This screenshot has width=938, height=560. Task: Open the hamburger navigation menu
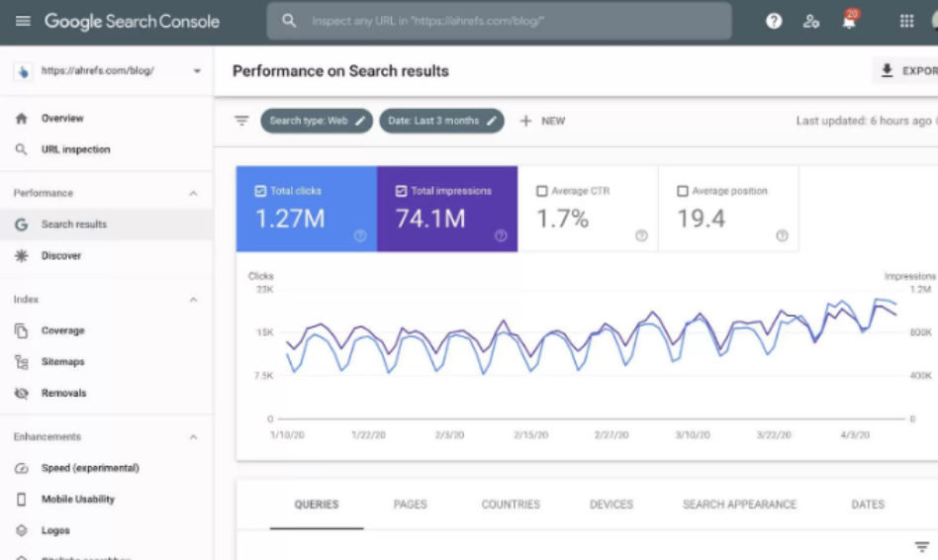click(x=23, y=22)
